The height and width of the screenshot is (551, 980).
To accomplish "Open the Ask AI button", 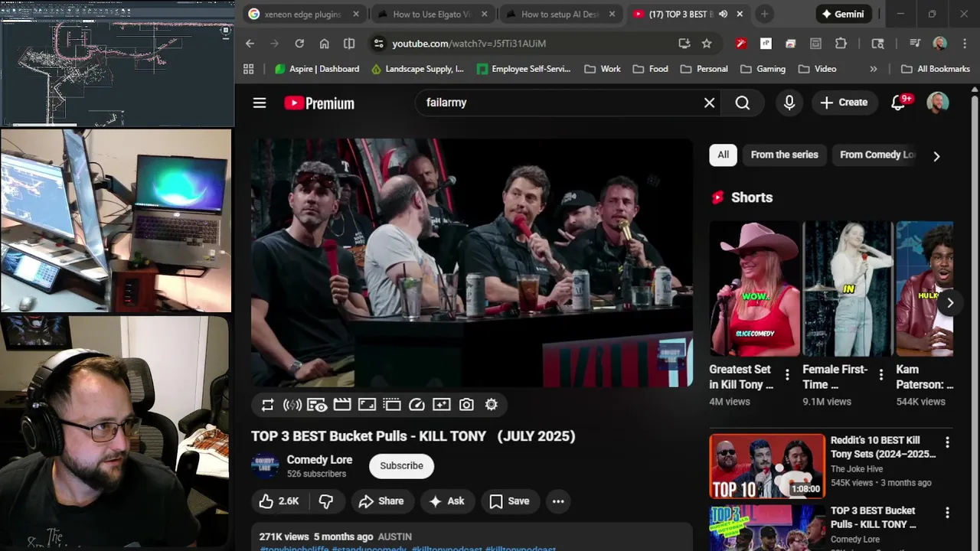I will [447, 501].
